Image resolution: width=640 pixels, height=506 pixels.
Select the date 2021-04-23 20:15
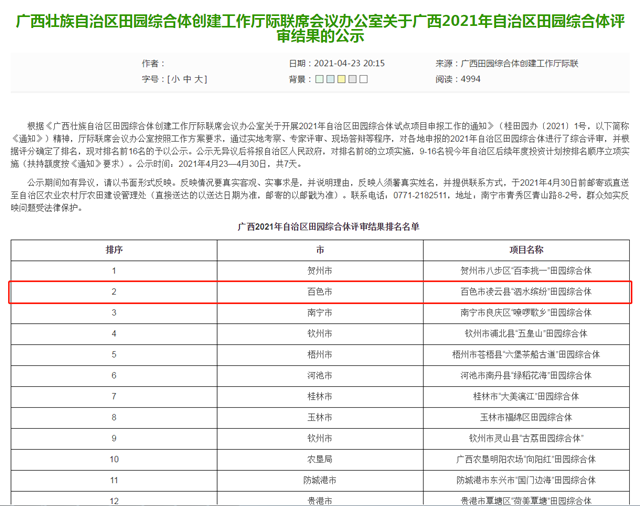coord(349,64)
